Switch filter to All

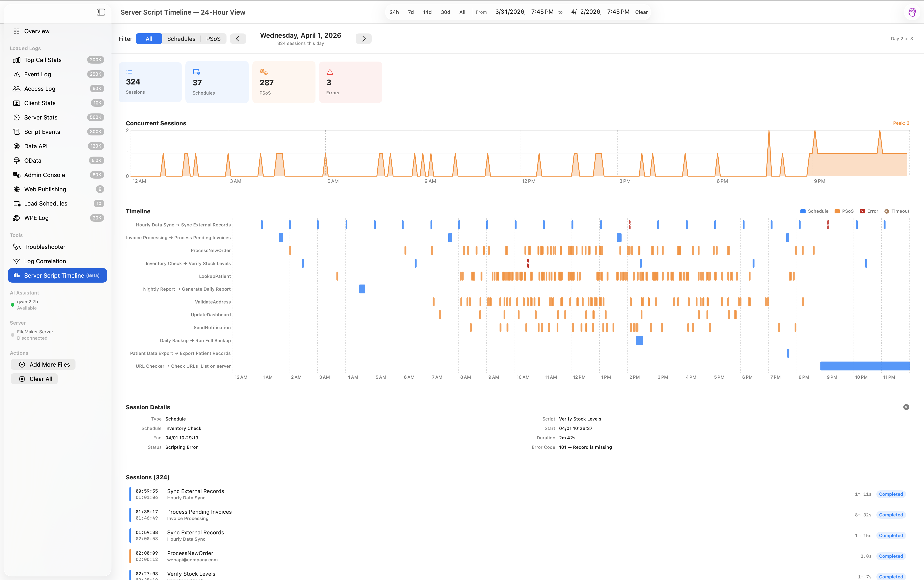point(149,39)
